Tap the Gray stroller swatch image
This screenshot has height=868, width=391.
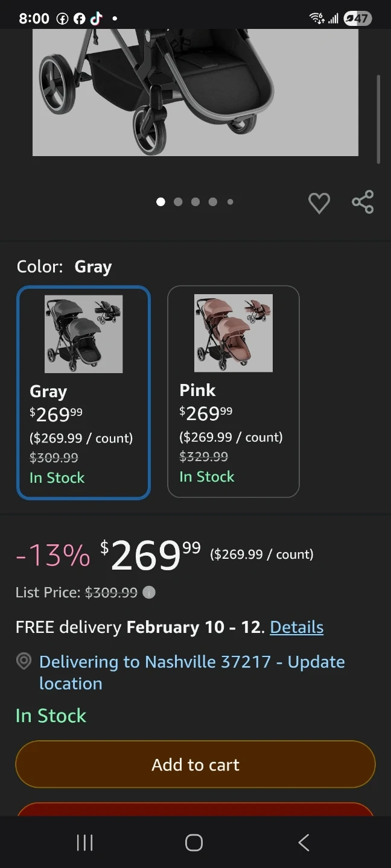pos(84,334)
